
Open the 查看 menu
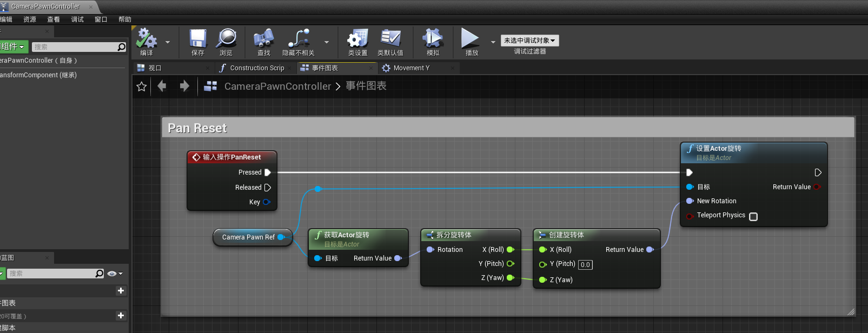tap(54, 19)
